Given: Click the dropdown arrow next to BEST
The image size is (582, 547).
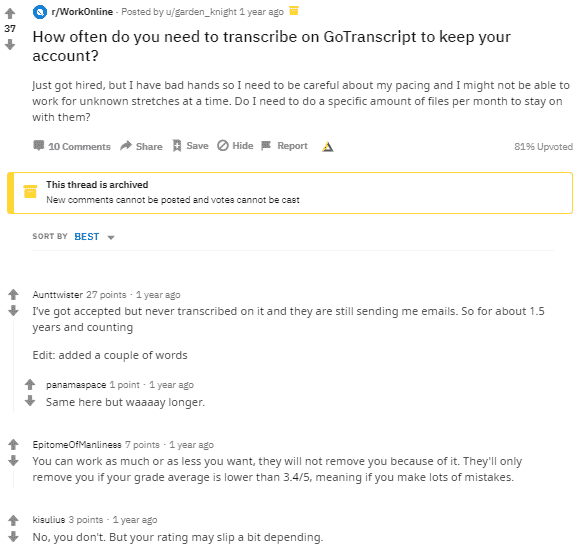Looking at the screenshot, I should coord(111,238).
